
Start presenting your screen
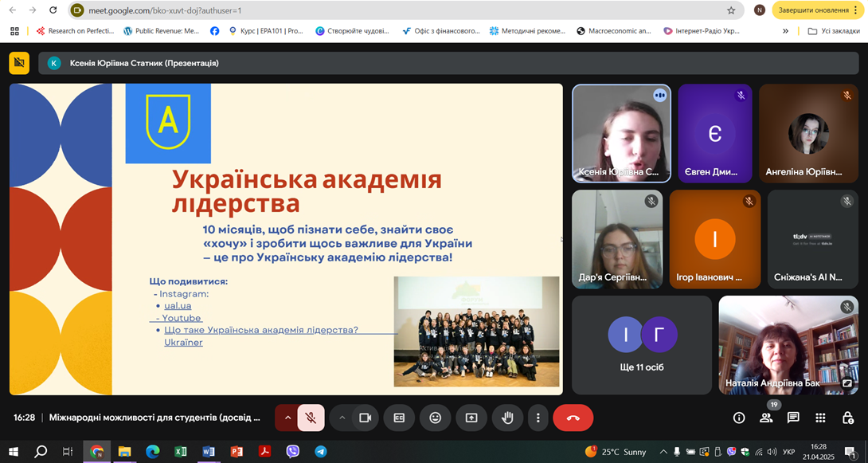(471, 418)
